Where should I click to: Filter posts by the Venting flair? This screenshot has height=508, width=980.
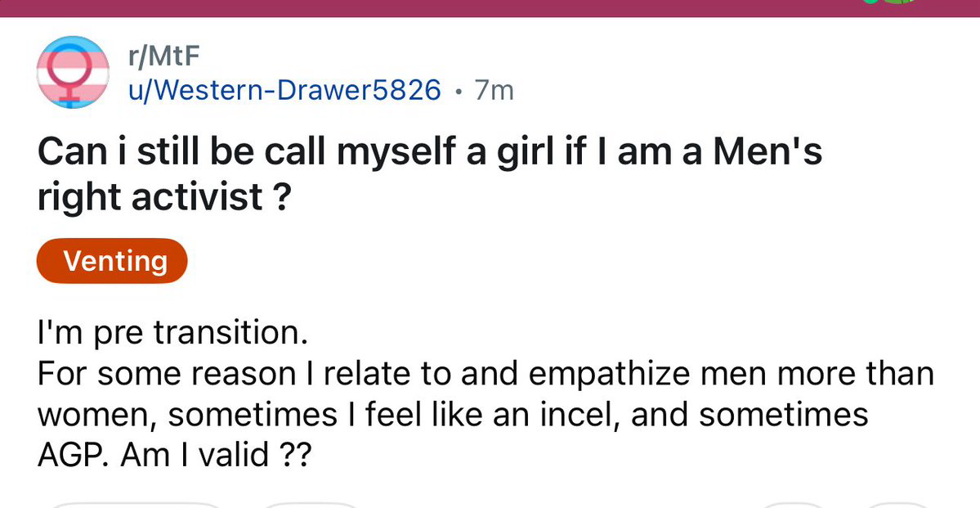pos(112,261)
